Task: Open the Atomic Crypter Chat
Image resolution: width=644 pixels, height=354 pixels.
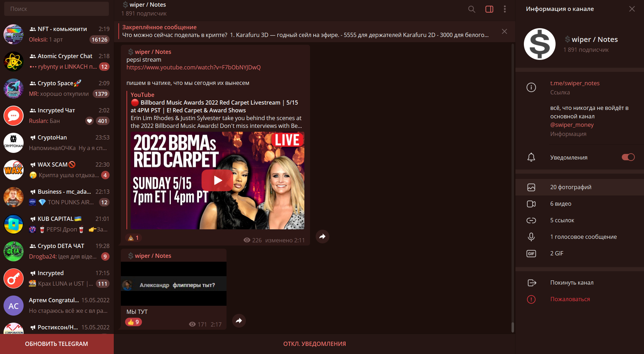Action: (57, 61)
